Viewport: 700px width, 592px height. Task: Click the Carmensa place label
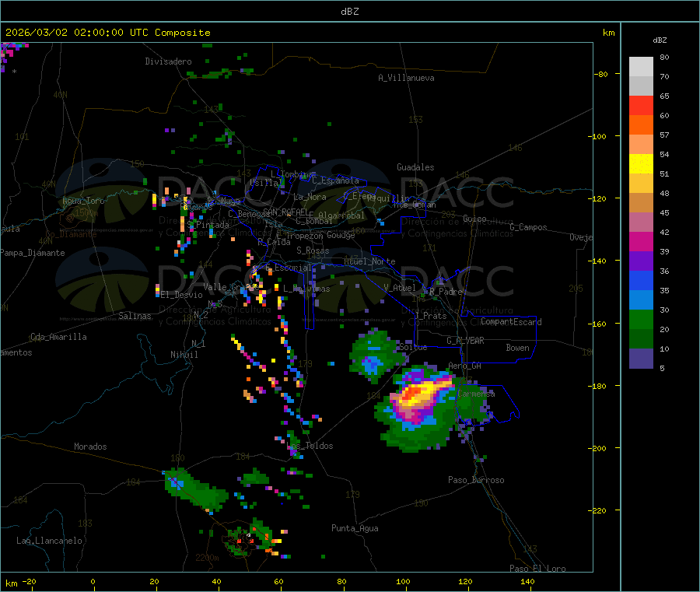click(477, 394)
